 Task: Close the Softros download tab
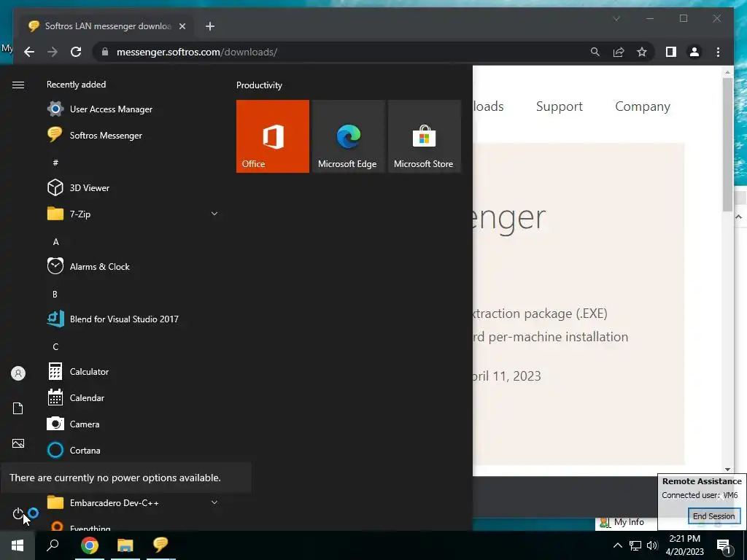pyautogui.click(x=182, y=26)
